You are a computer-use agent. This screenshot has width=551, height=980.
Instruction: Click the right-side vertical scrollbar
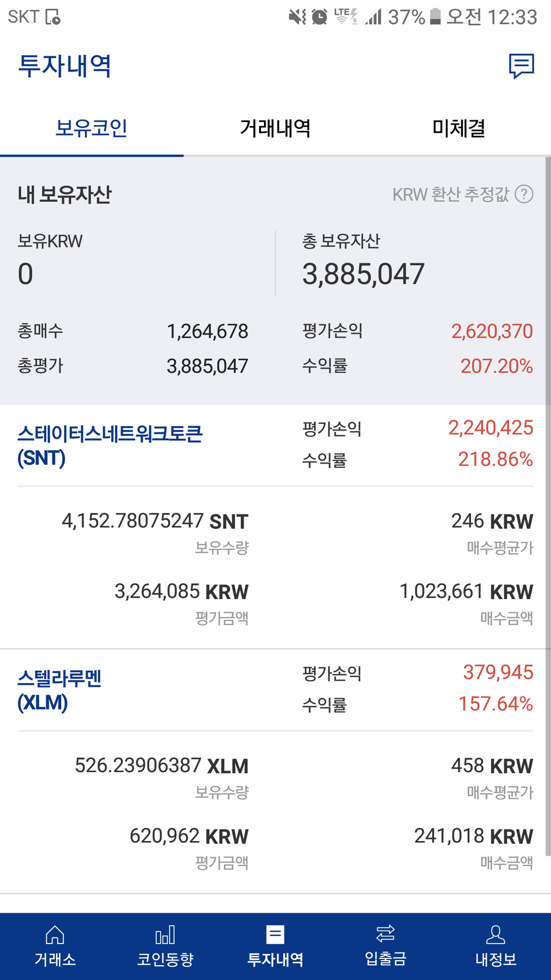tap(548, 496)
